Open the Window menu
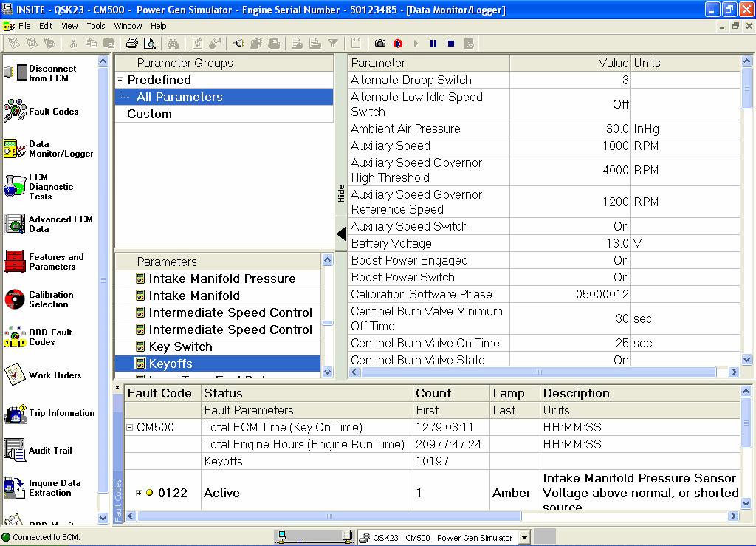Screen dimensions: 756x546 pos(128,26)
